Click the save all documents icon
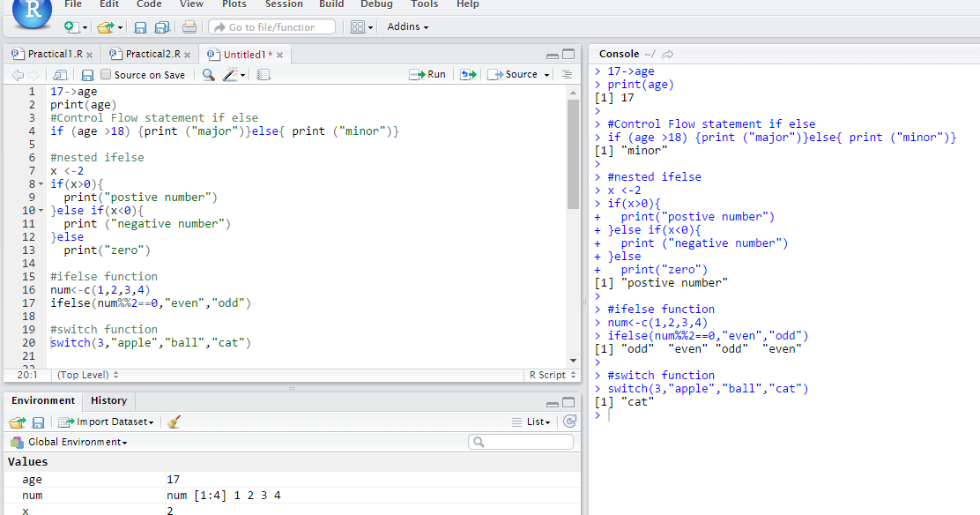The image size is (980, 515). tap(160, 27)
